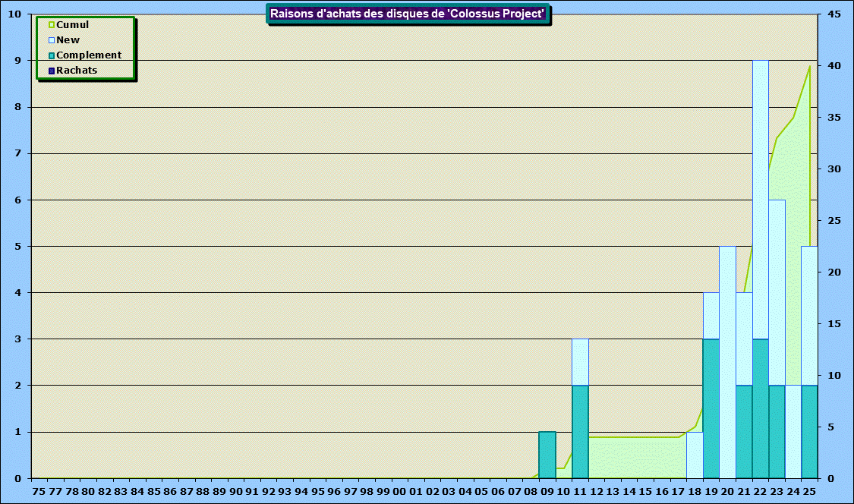
Task: Select the New bar for year 18
Action: (695, 455)
